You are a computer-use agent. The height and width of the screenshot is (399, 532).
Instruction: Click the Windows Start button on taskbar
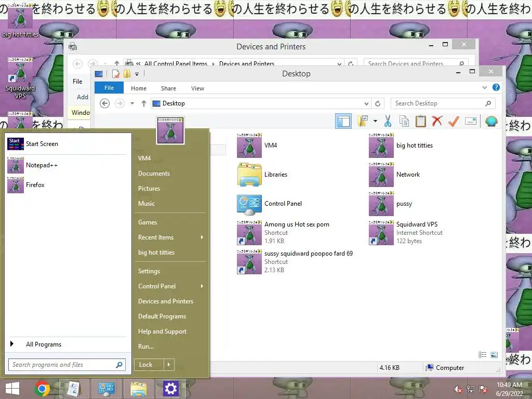[12, 389]
